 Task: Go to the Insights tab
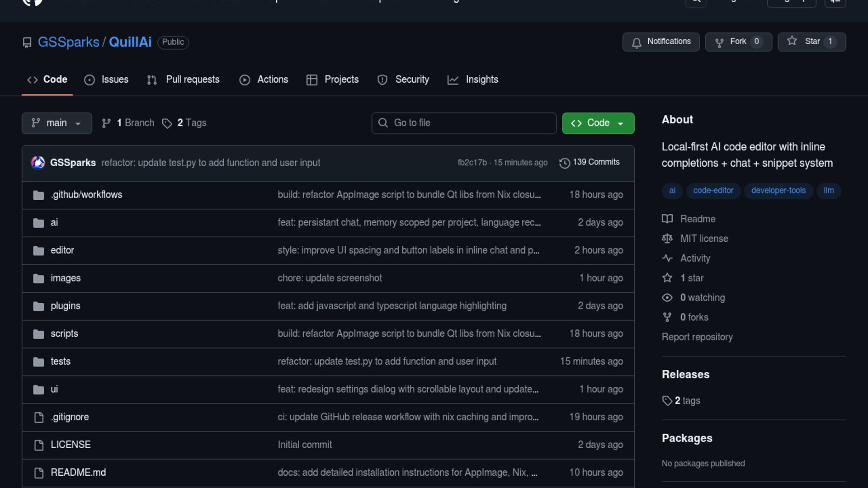pos(473,80)
